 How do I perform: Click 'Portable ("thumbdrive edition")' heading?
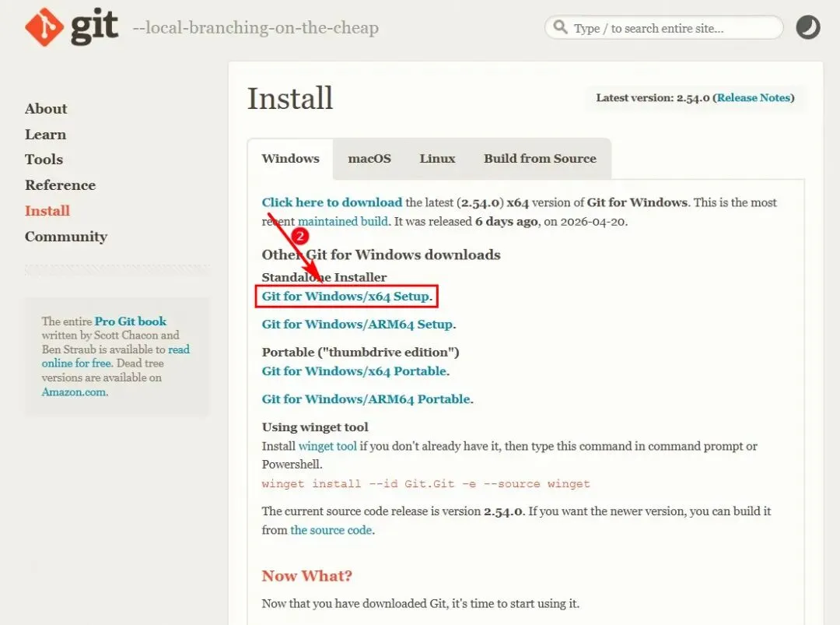[x=361, y=352]
